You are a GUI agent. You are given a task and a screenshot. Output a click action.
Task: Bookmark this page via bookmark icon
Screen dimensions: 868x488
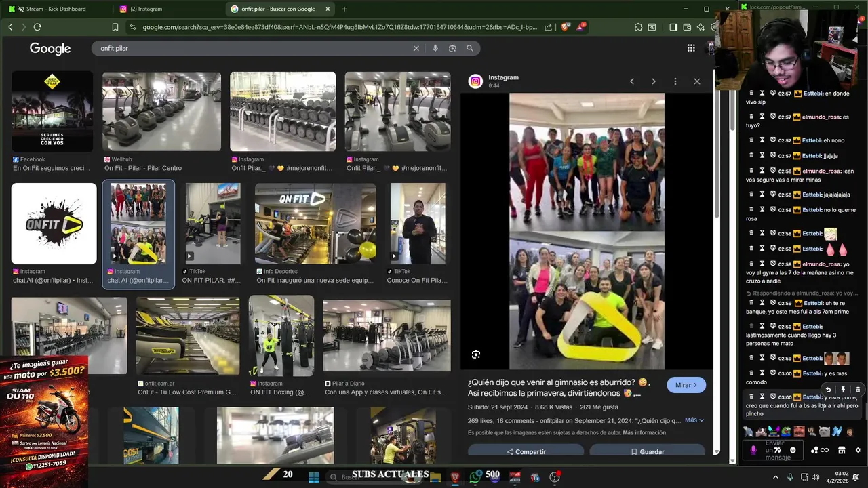click(x=115, y=27)
